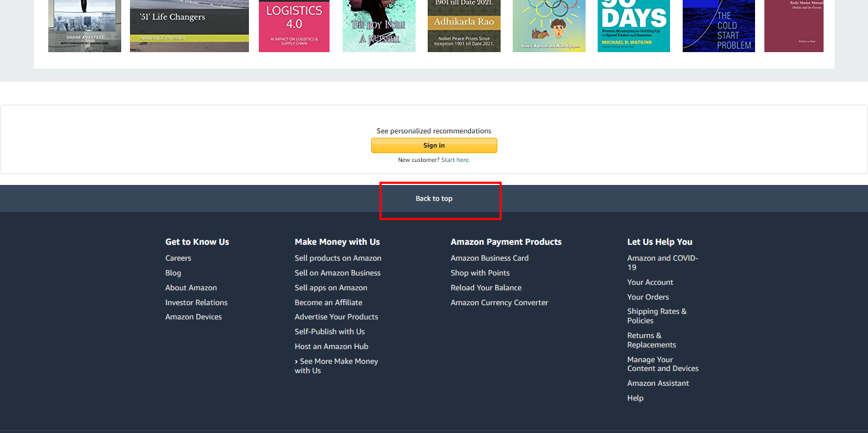Go to Self-Publish with Us
Image resolution: width=868 pixels, height=433 pixels.
point(330,331)
